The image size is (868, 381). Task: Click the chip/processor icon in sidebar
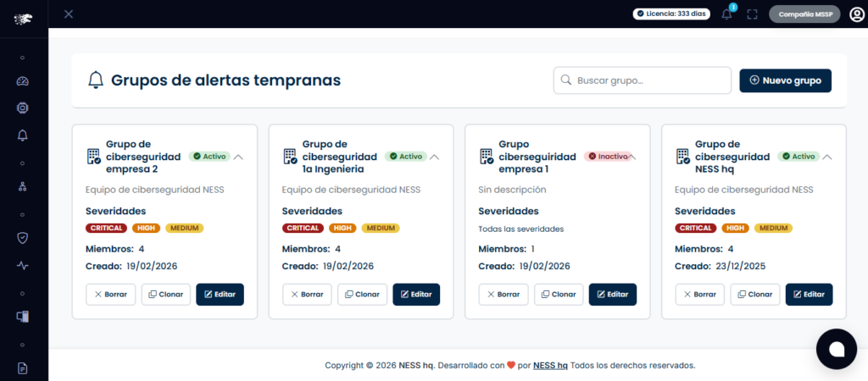tap(23, 108)
